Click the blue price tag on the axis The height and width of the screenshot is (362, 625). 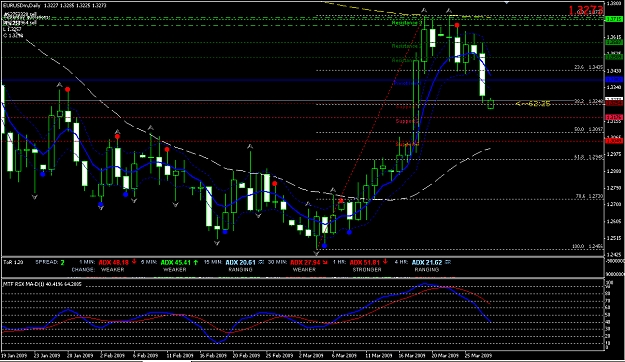tap(614, 80)
